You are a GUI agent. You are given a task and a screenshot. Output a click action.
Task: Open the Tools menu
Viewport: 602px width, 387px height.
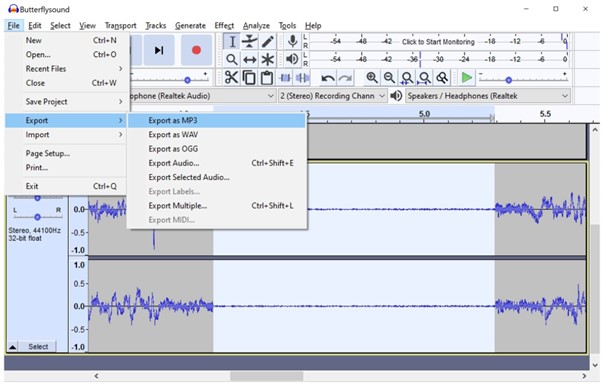click(287, 26)
